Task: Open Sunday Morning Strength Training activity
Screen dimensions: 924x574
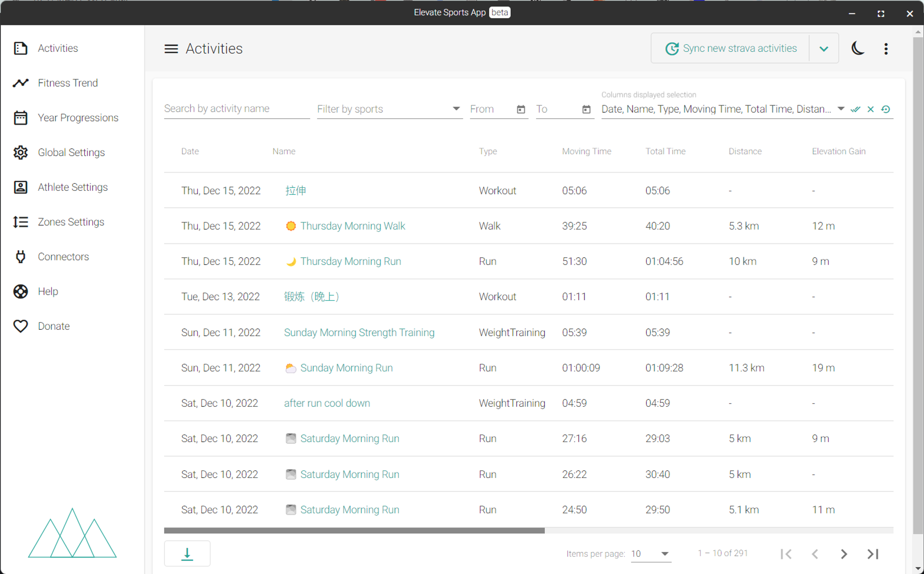Action: pos(359,332)
